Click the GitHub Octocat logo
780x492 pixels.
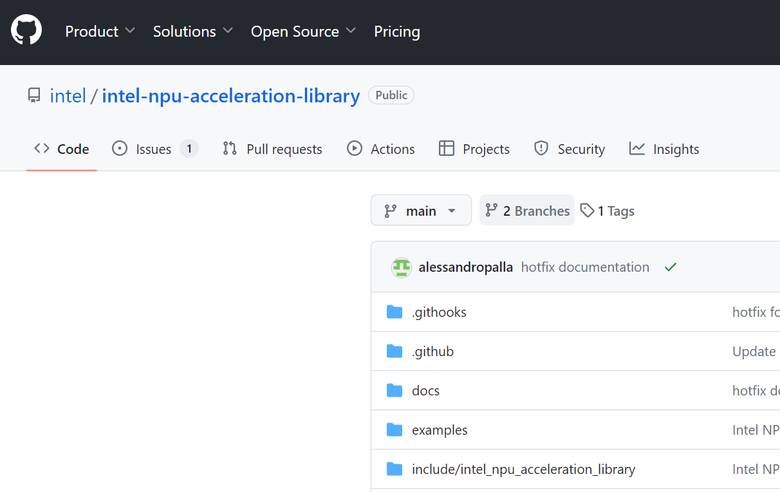(26, 30)
